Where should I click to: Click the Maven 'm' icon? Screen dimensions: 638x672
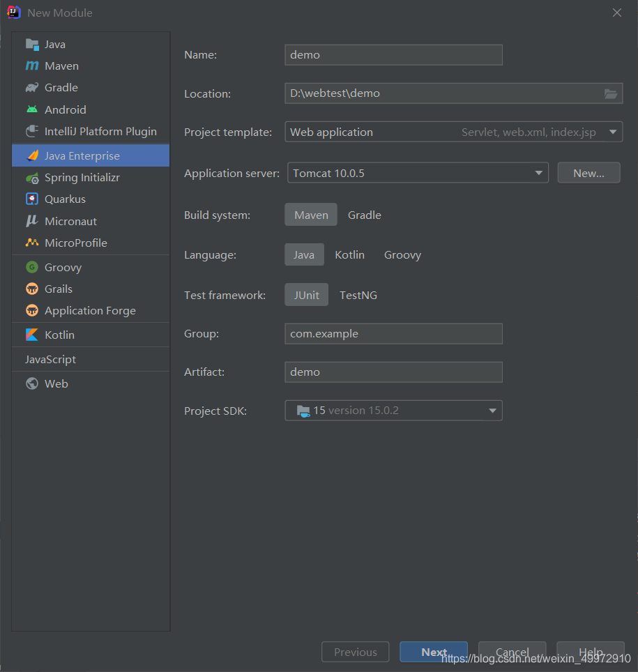32,66
